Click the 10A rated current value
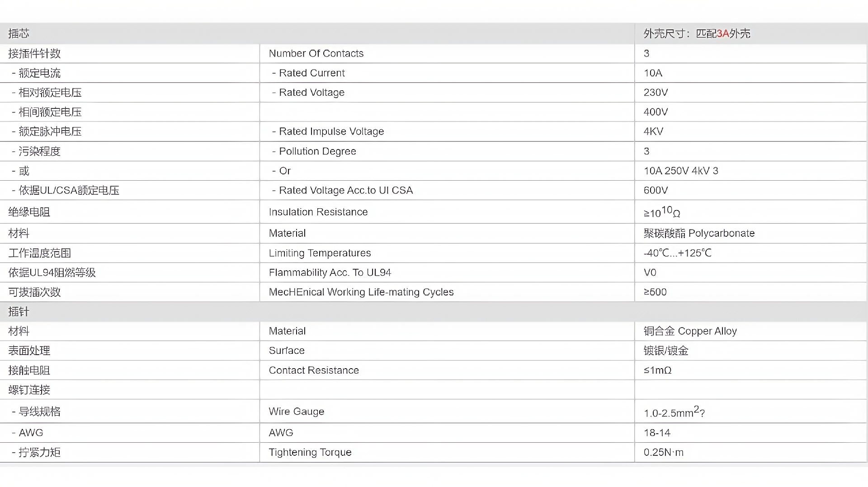Image resolution: width=868 pixels, height=487 pixels. pos(653,73)
